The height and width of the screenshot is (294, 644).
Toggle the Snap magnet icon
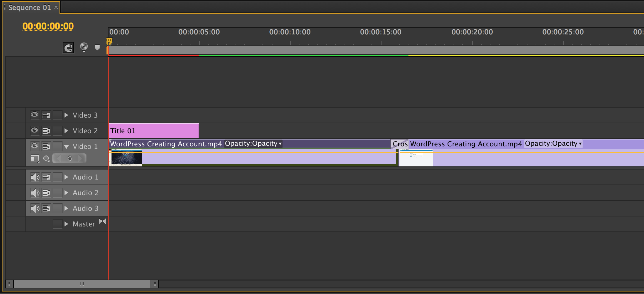(68, 48)
